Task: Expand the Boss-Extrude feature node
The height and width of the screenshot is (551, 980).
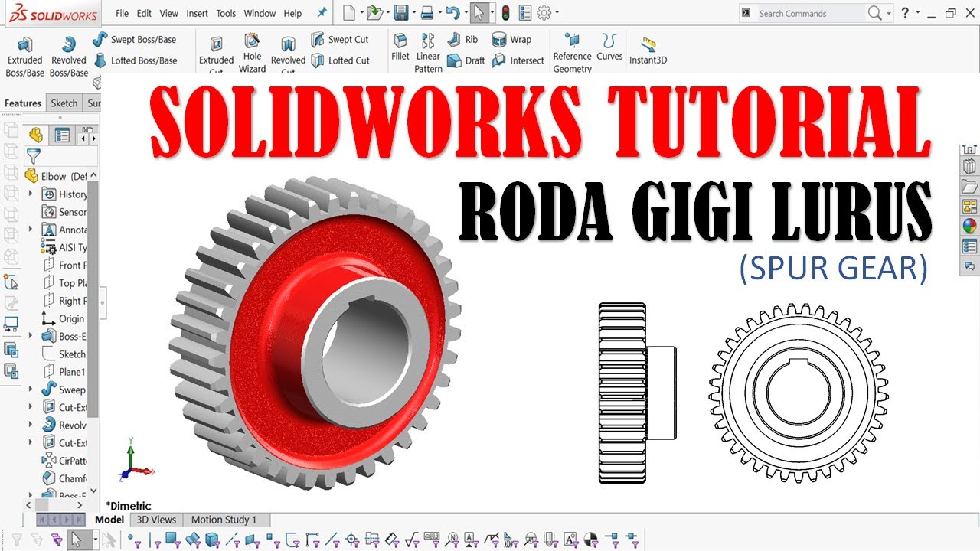Action: [x=31, y=335]
